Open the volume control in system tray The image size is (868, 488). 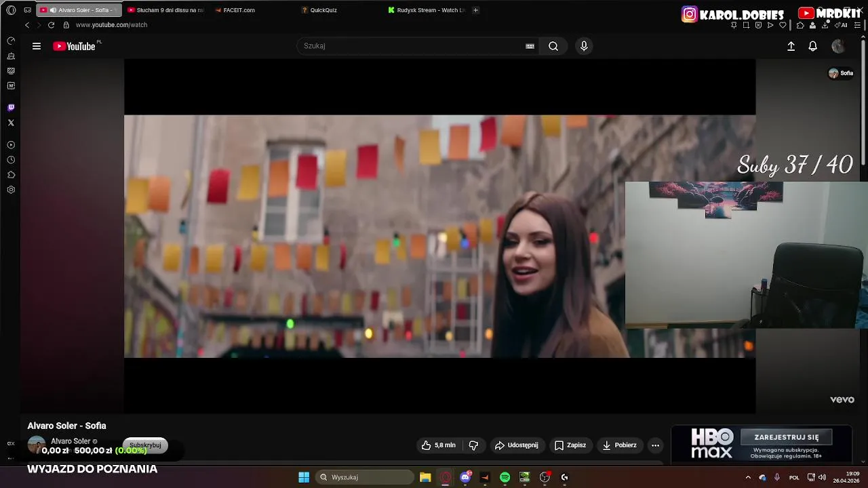pos(822,477)
